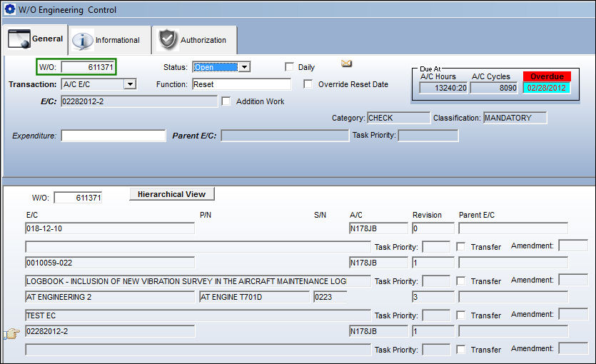Click Revision field in 018-12-10 row
The width and height of the screenshot is (596, 364).
(433, 228)
